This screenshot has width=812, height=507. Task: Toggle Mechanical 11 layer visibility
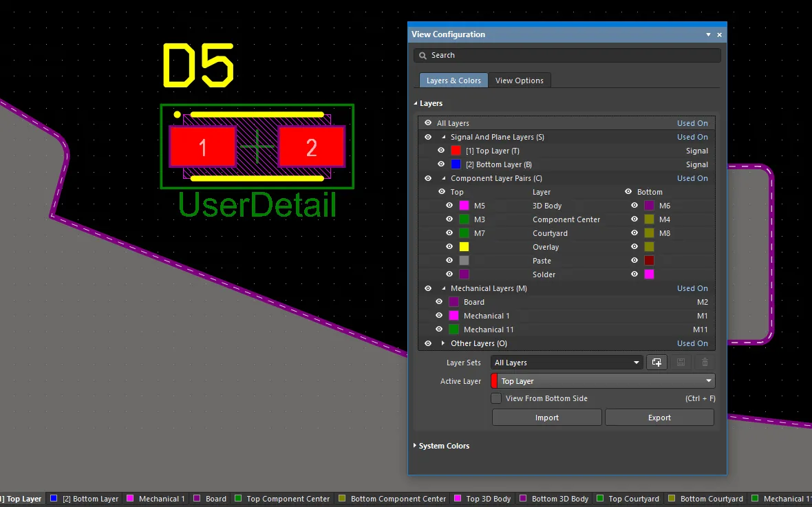(439, 330)
